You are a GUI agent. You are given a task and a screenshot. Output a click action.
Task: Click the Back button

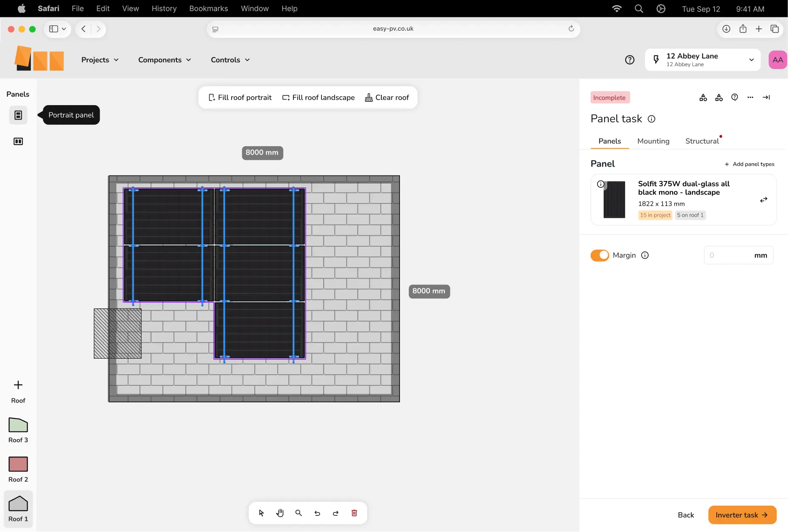point(686,515)
